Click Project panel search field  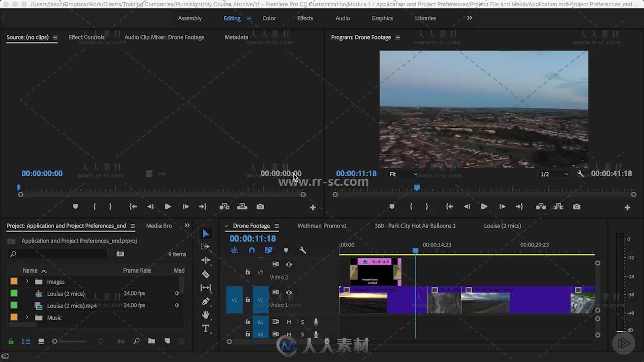(x=58, y=254)
